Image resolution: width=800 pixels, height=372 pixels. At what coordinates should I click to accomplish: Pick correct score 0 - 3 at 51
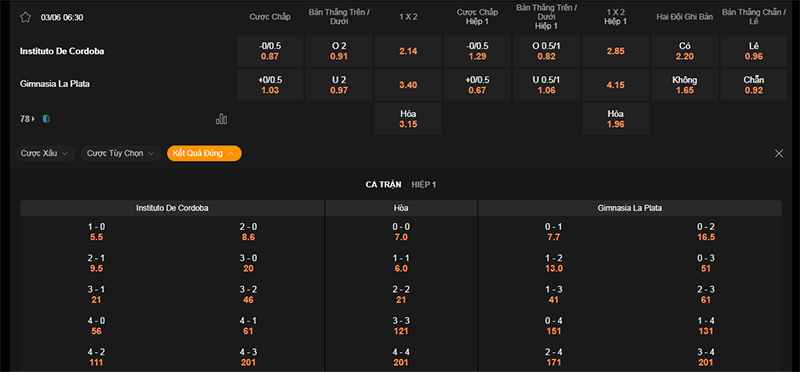[706, 263]
